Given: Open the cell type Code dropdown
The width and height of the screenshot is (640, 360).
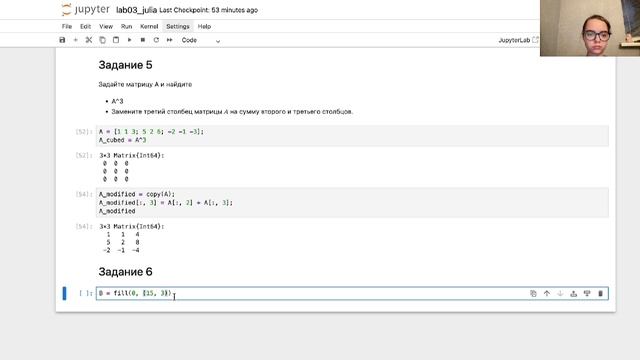Looking at the screenshot, I should [x=201, y=40].
